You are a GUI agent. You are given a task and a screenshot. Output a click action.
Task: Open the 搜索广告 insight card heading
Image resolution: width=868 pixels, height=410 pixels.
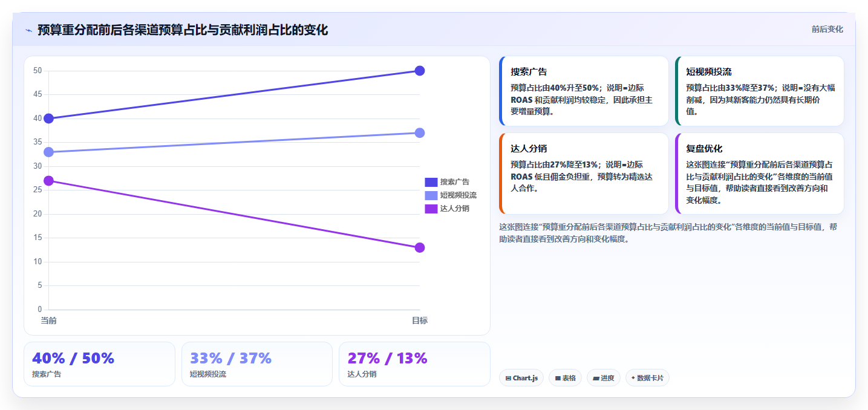(529, 71)
